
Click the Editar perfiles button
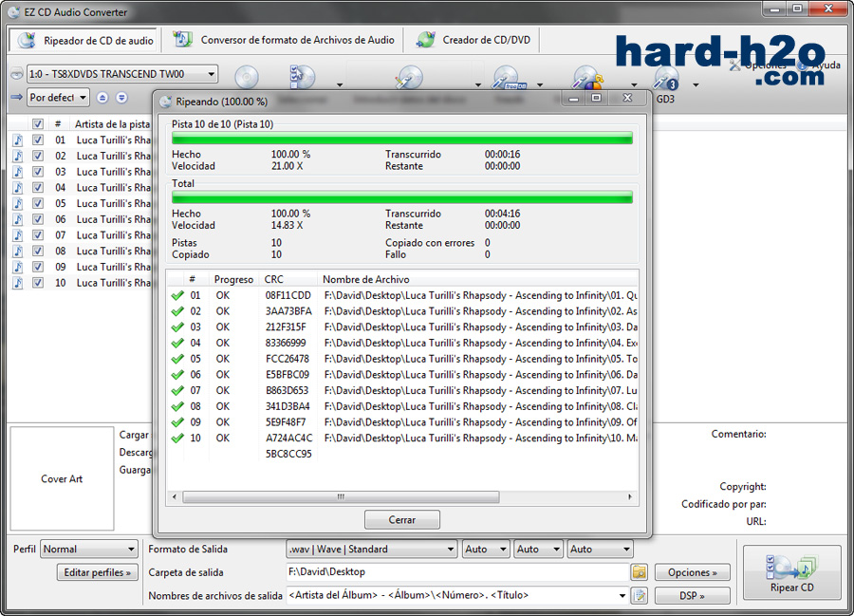(97, 572)
